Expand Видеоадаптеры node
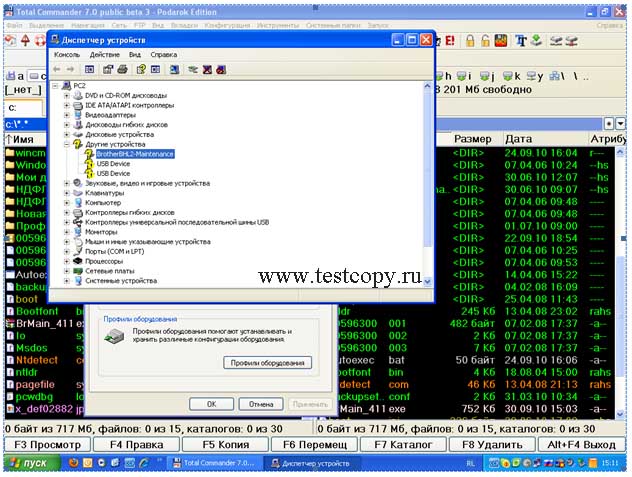The width and height of the screenshot is (632, 477). (x=67, y=115)
